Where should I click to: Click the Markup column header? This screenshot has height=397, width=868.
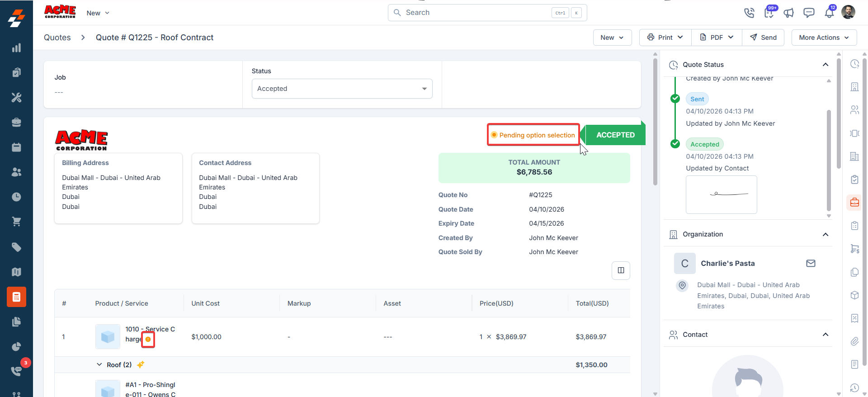[299, 303]
